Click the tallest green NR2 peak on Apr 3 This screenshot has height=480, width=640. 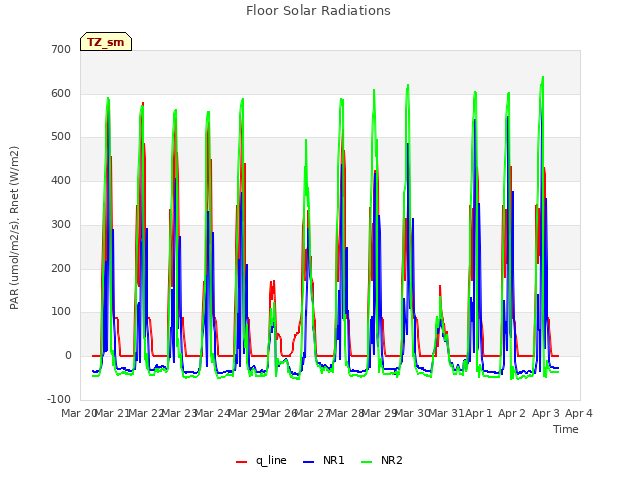coord(542,77)
